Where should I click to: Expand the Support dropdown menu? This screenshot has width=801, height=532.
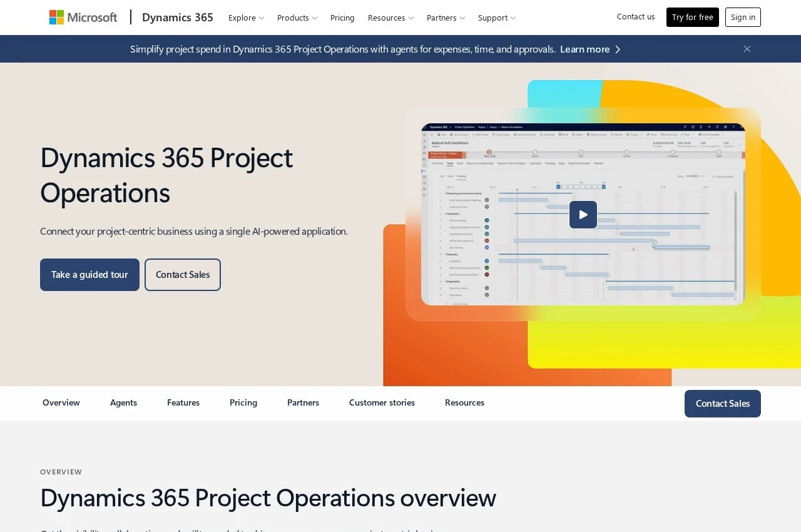click(497, 18)
